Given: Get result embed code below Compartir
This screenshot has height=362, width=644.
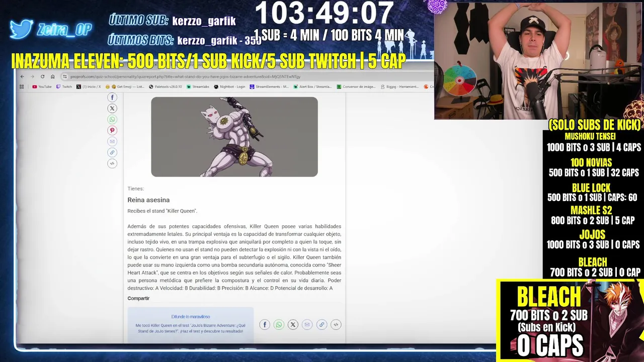Looking at the screenshot, I should 336,325.
